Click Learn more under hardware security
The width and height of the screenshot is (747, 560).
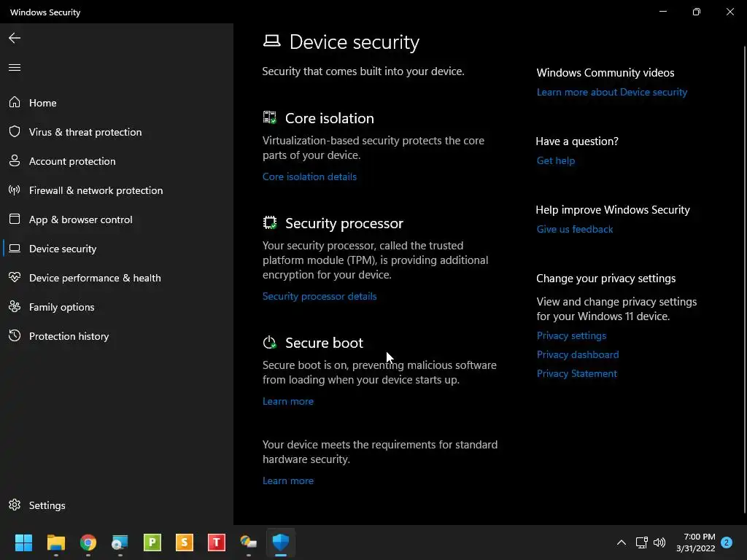tap(287, 481)
